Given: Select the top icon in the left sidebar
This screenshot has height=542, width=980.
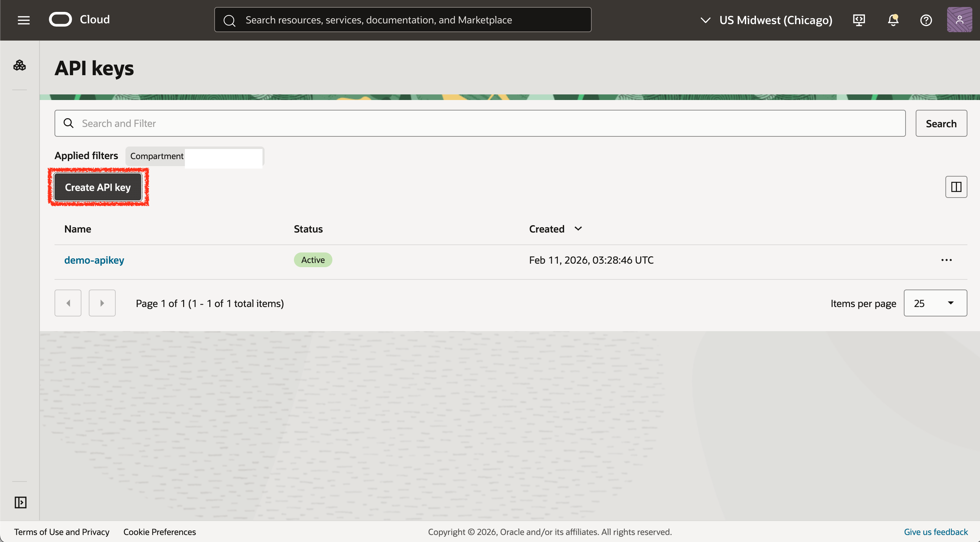Looking at the screenshot, I should (20, 65).
